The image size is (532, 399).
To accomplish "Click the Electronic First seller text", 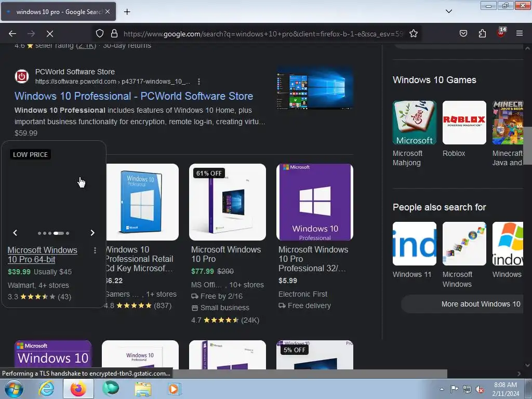I will pyautogui.click(x=303, y=294).
